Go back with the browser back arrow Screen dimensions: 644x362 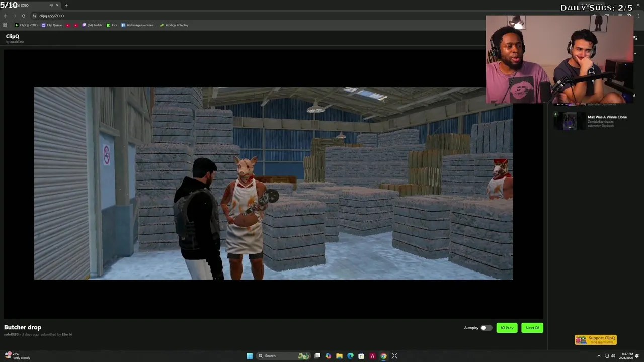(5, 16)
